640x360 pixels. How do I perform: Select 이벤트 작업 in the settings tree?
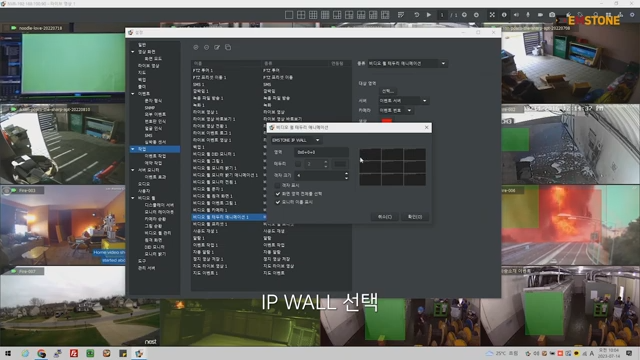tap(155, 156)
